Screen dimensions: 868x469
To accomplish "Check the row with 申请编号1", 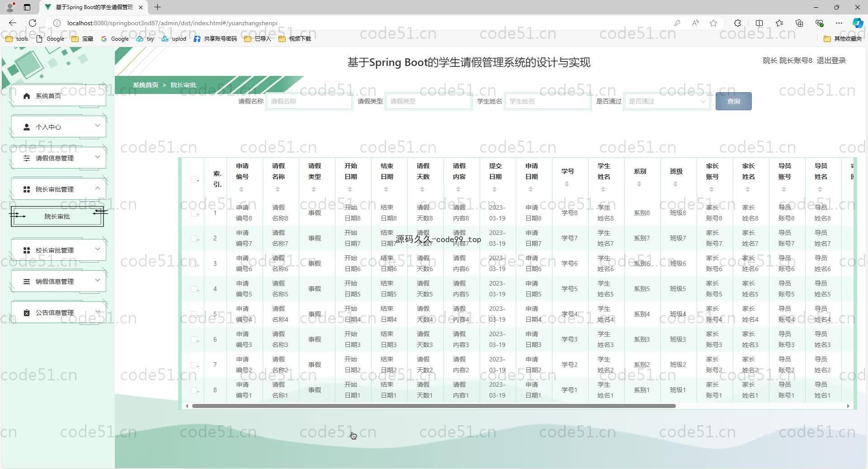I will [x=193, y=390].
